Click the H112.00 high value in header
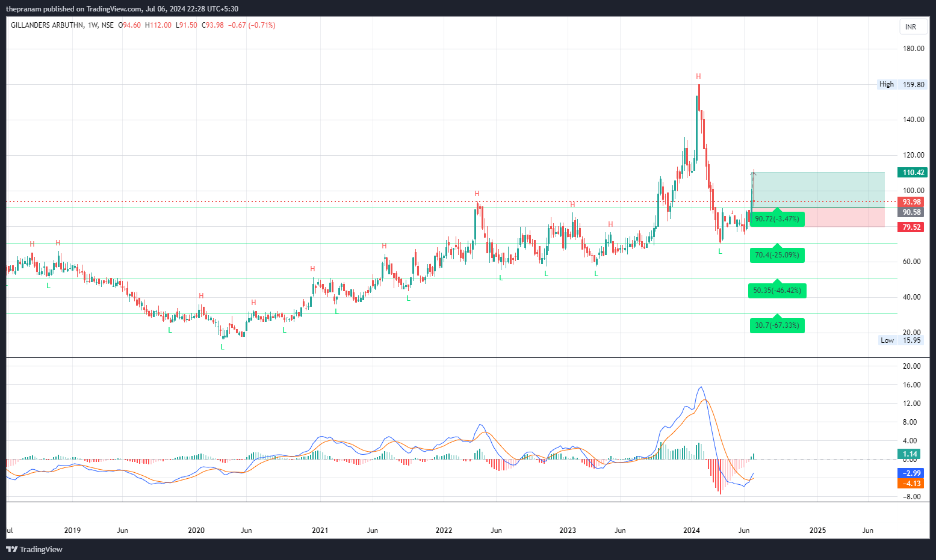The width and height of the screenshot is (936, 560). pos(158,25)
